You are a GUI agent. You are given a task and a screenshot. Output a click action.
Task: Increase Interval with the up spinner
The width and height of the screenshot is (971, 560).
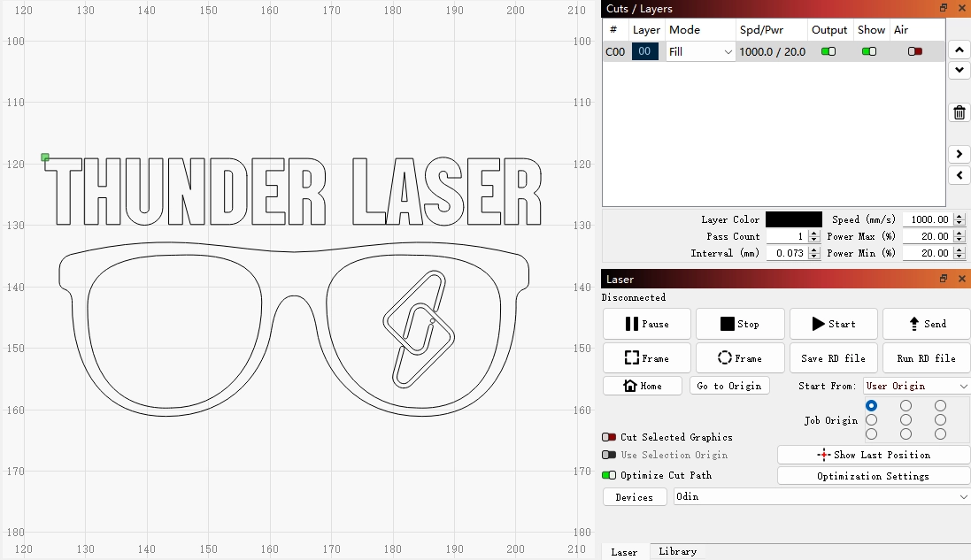(x=814, y=250)
